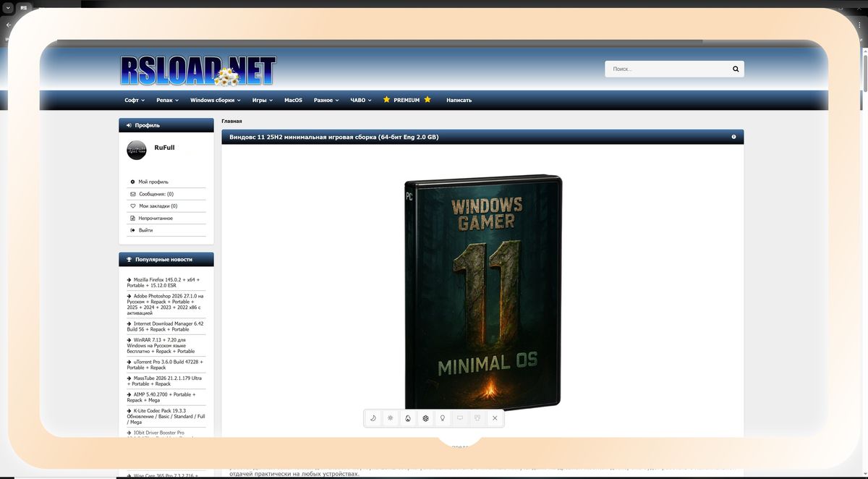Open AIMP 5.40.2700 news link
The image size is (868, 479).
[x=161, y=397]
